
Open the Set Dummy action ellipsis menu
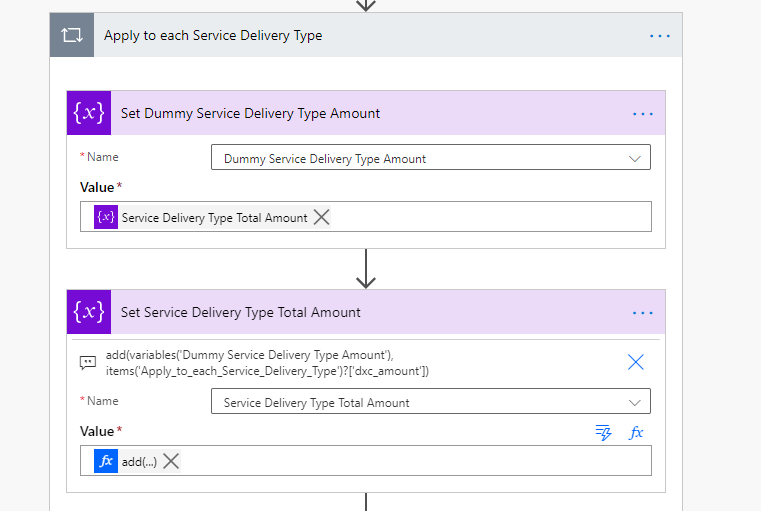(642, 114)
